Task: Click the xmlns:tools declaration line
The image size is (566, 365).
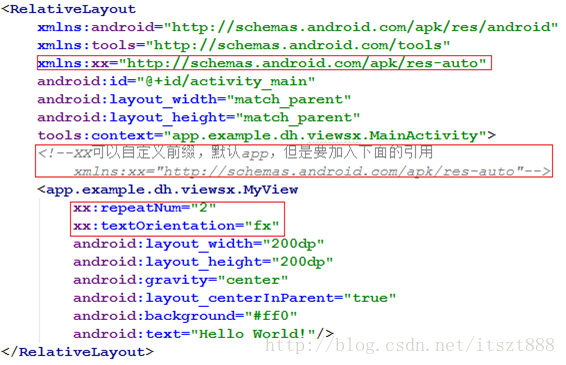Action: 244,45
